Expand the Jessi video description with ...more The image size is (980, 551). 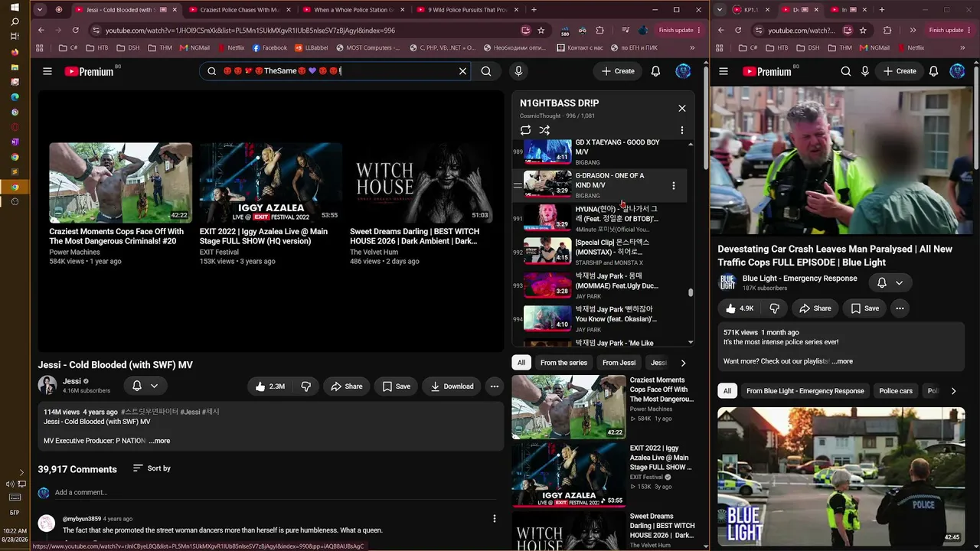point(159,441)
